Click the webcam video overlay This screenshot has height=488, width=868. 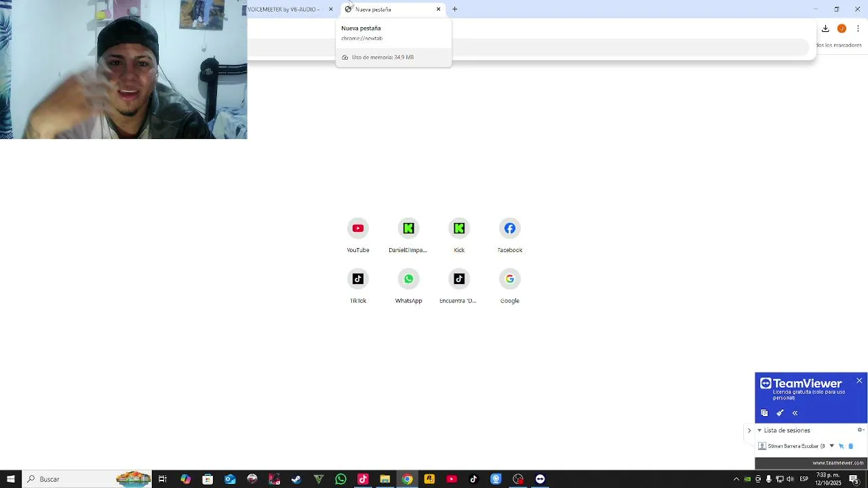[123, 69]
